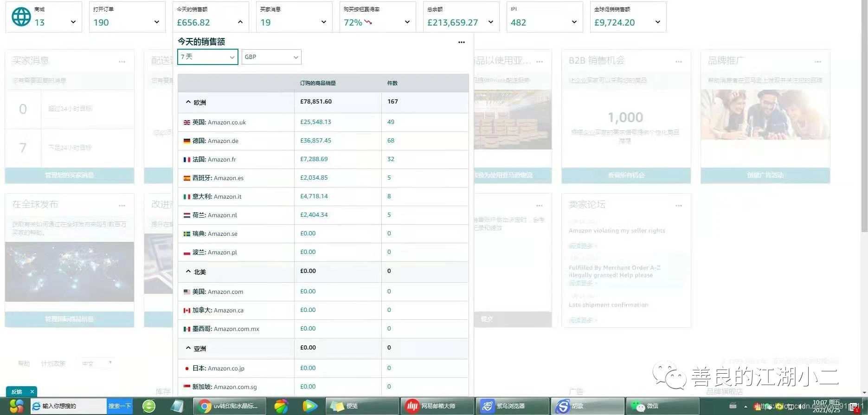
Task: Click the £7,288.69 France sales value
Action: (x=314, y=159)
